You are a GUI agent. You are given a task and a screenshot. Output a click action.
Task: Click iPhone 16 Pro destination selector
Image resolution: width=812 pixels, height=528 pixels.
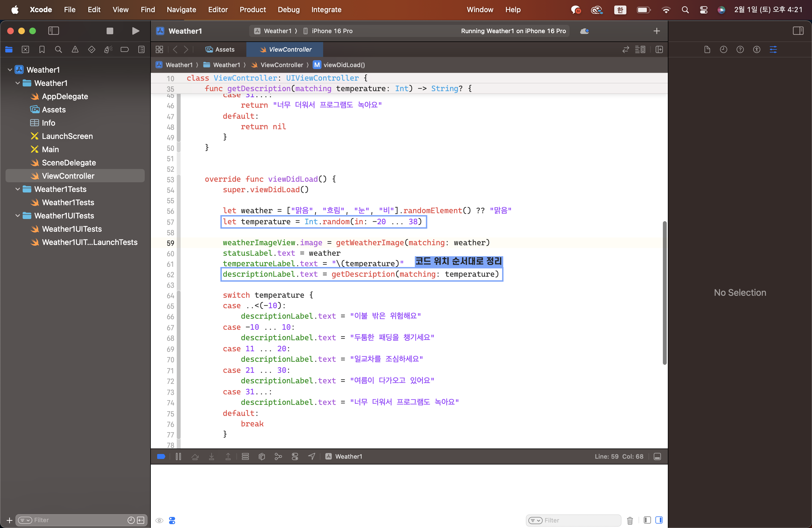coord(332,31)
